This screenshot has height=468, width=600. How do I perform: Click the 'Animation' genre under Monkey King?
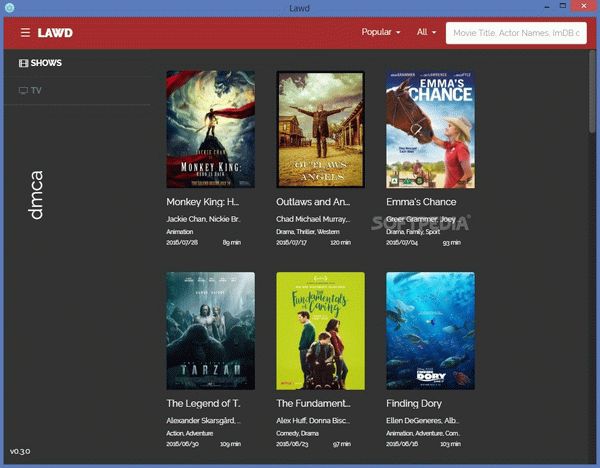(x=180, y=232)
